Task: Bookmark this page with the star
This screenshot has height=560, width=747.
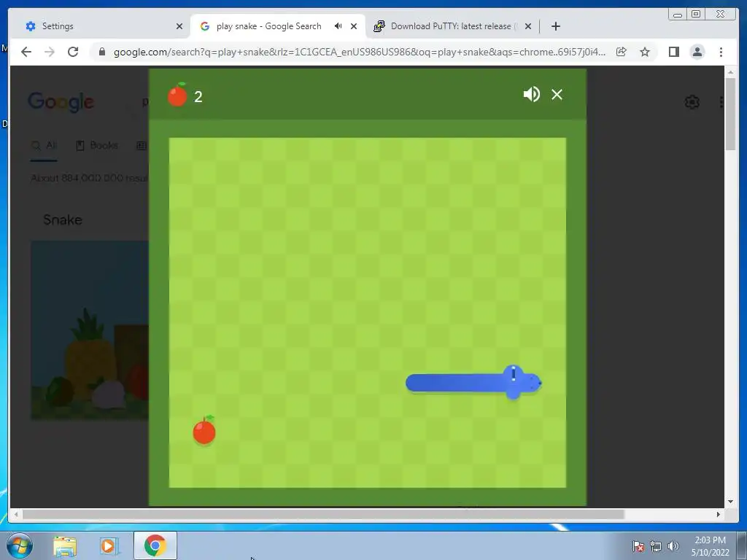Action: pos(645,52)
